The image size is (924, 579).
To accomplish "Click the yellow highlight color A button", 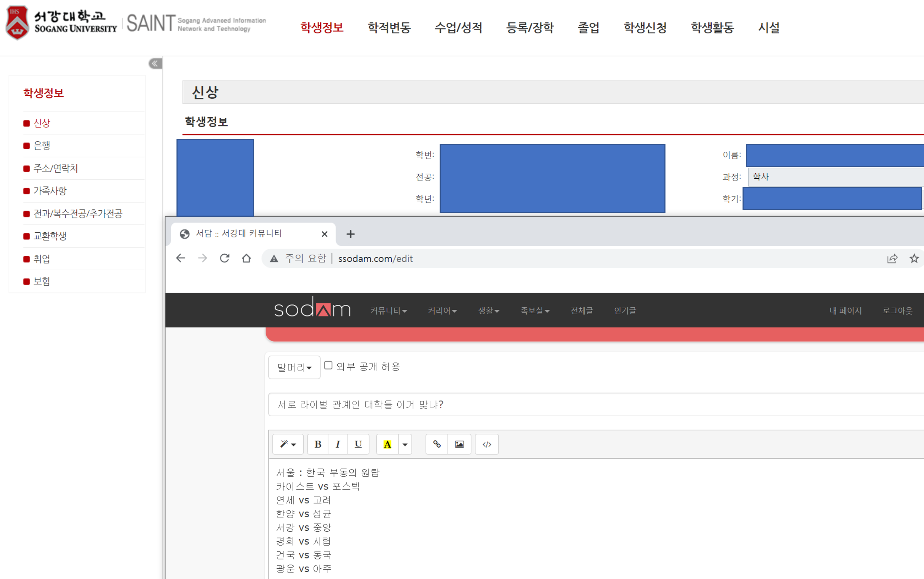I will coord(387,444).
